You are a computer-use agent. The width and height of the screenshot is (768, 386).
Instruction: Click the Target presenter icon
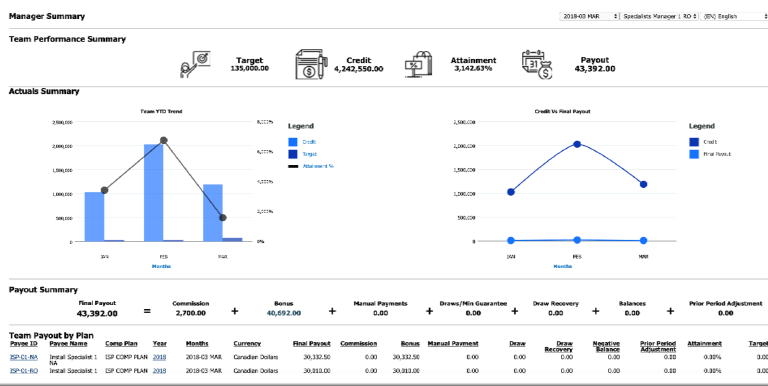click(x=195, y=64)
